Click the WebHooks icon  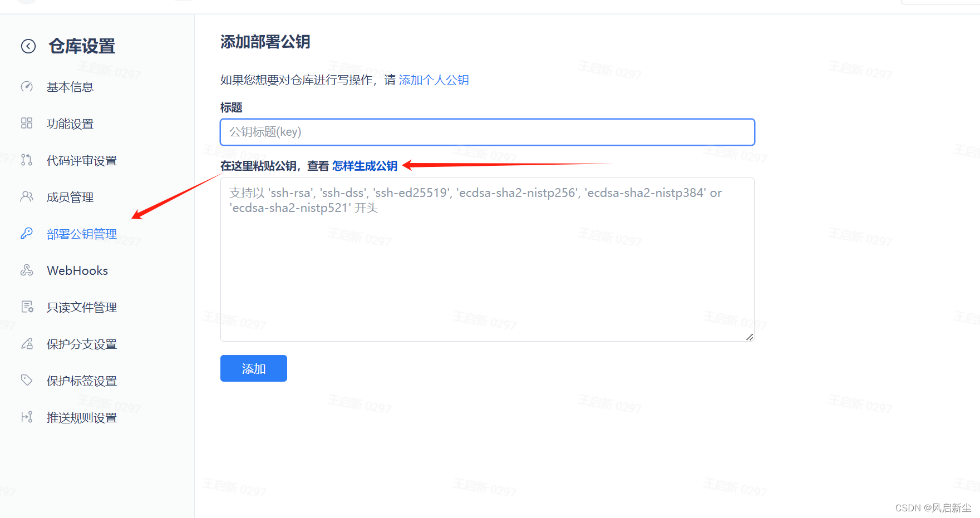pyautogui.click(x=27, y=270)
